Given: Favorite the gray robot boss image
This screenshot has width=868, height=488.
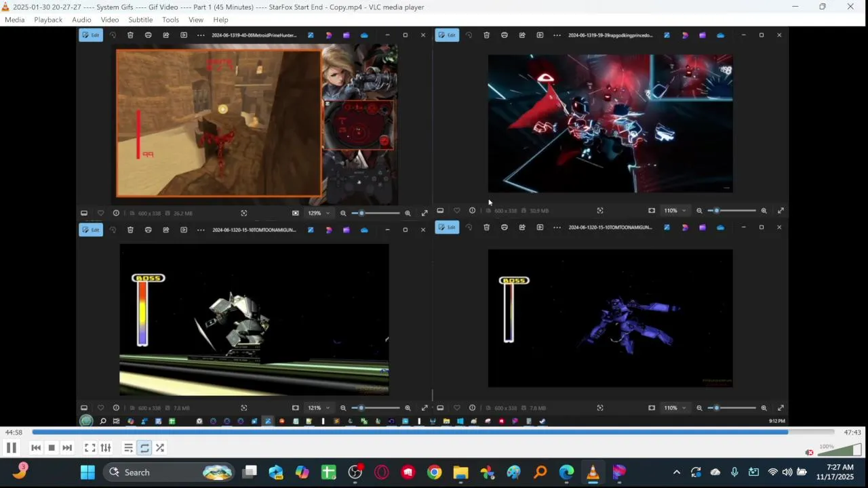Looking at the screenshot, I should pyautogui.click(x=100, y=408).
